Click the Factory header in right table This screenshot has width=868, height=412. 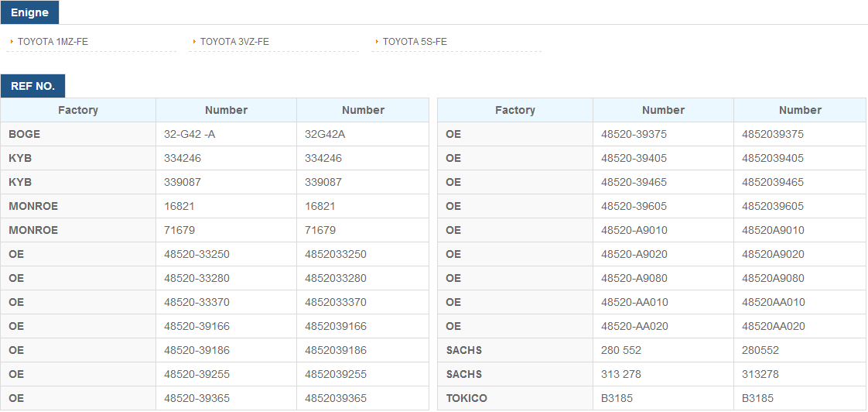click(x=515, y=110)
